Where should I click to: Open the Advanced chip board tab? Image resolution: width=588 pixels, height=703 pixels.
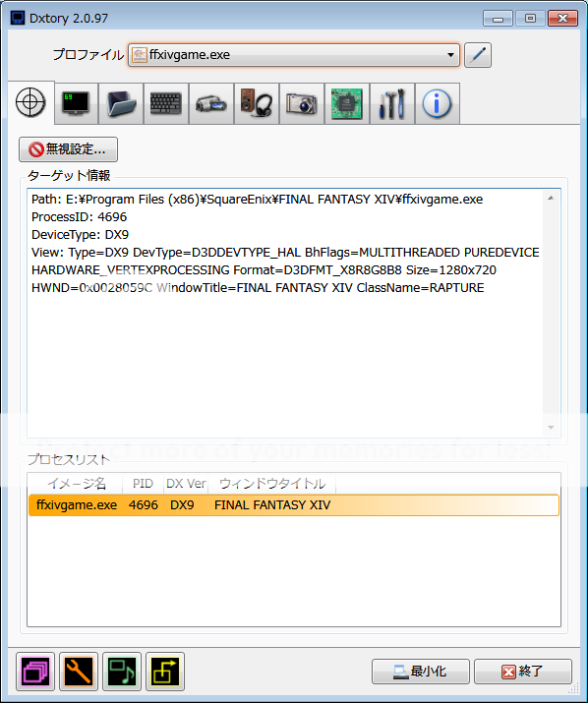click(x=347, y=103)
